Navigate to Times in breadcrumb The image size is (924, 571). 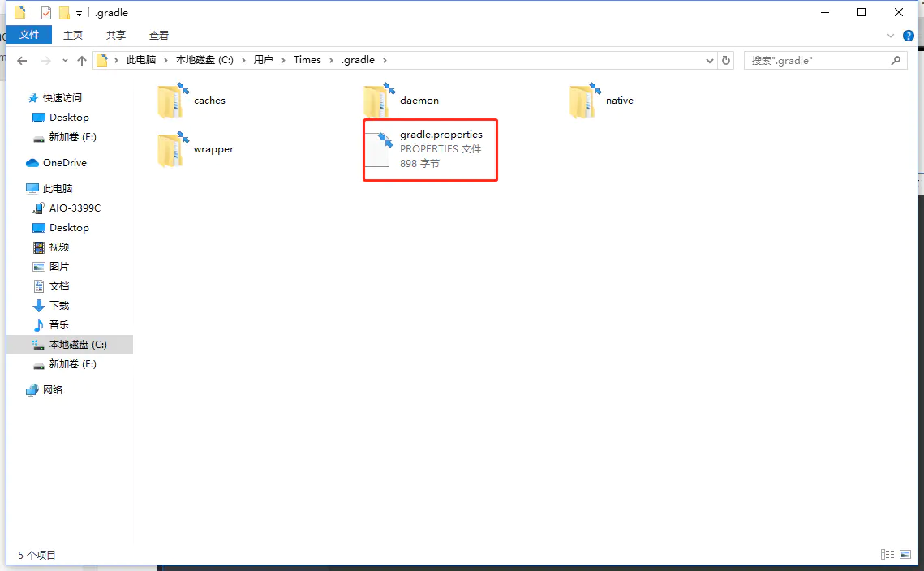pyautogui.click(x=307, y=60)
